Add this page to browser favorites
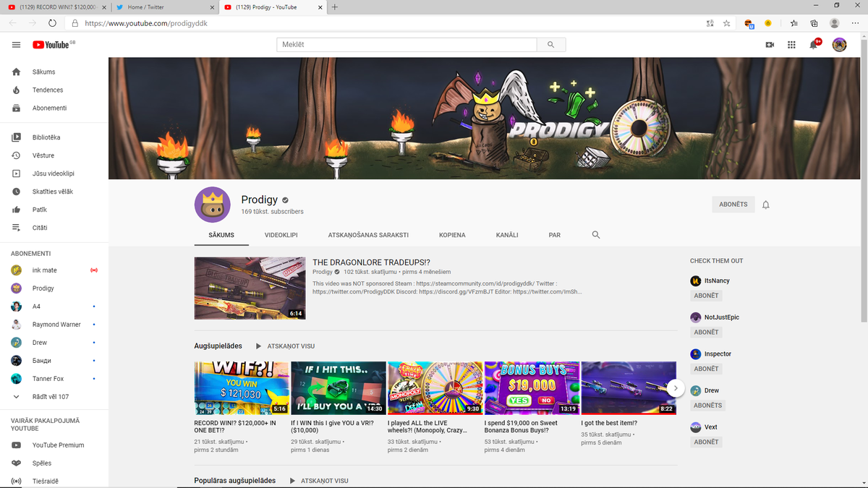Viewport: 868px width, 488px height. tap(726, 23)
